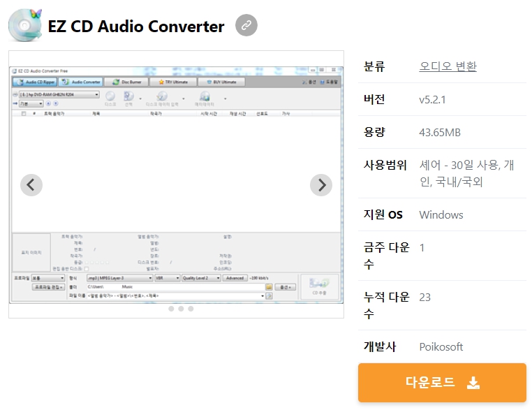Click the cumulative downloads value 23
532x410 pixels.
click(x=424, y=298)
